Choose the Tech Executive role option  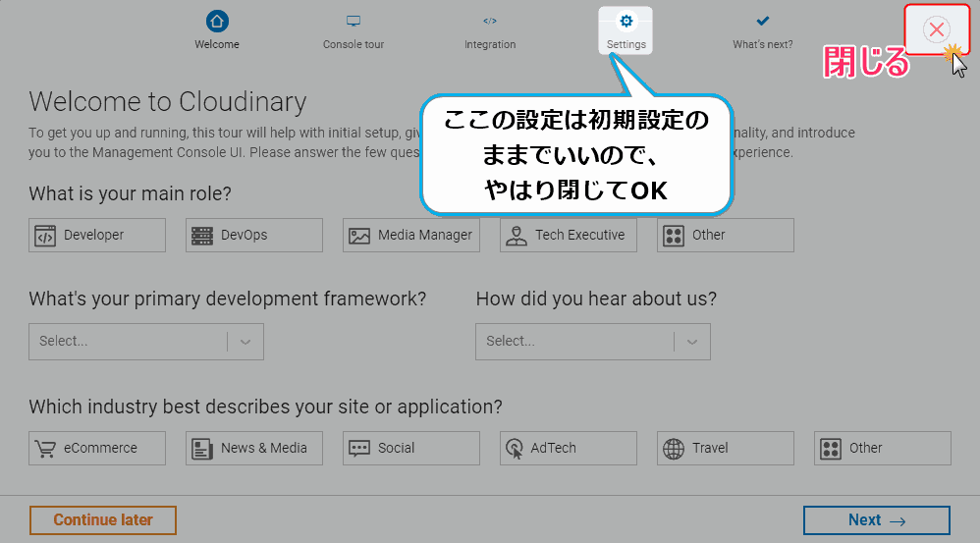coord(569,235)
